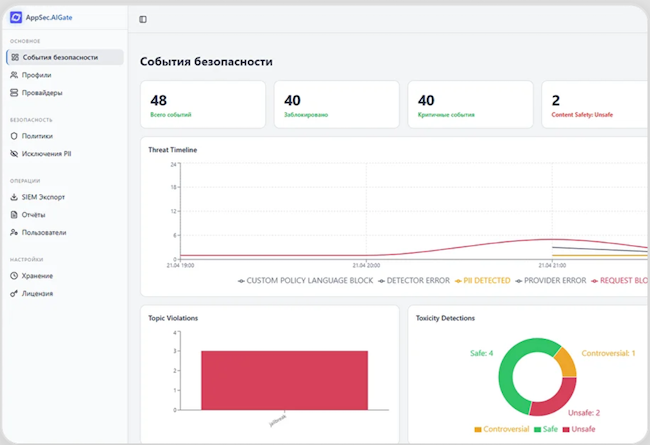Click the 21.04 19:00 axis label

point(180,265)
